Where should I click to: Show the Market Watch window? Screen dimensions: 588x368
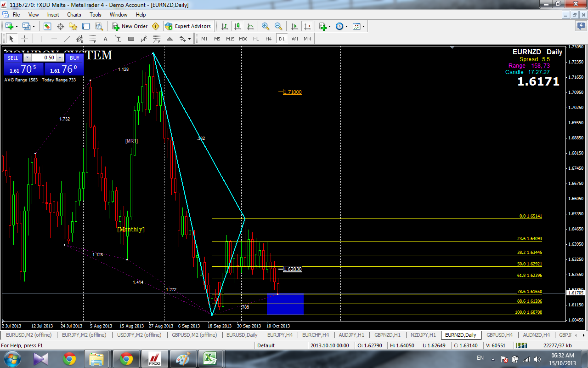tap(47, 26)
